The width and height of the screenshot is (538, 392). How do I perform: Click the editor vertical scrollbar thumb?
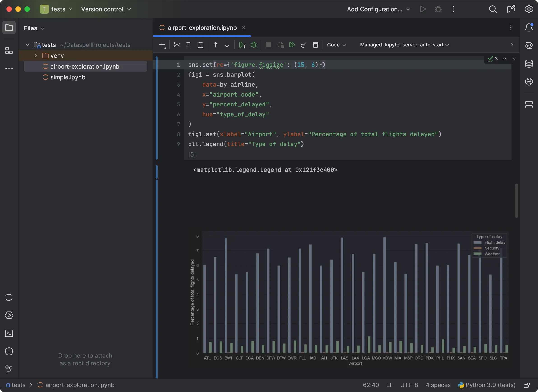516,201
